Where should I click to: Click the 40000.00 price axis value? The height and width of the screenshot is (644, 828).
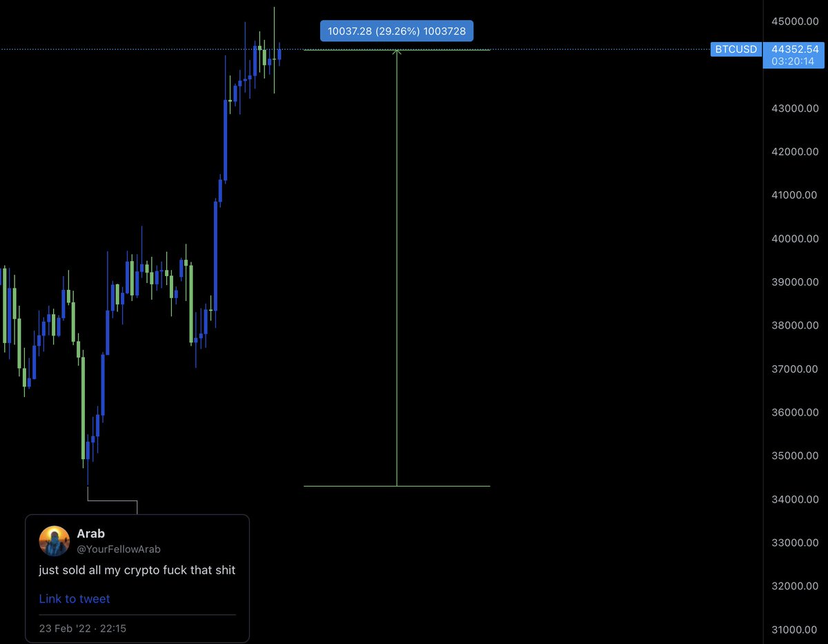(795, 239)
